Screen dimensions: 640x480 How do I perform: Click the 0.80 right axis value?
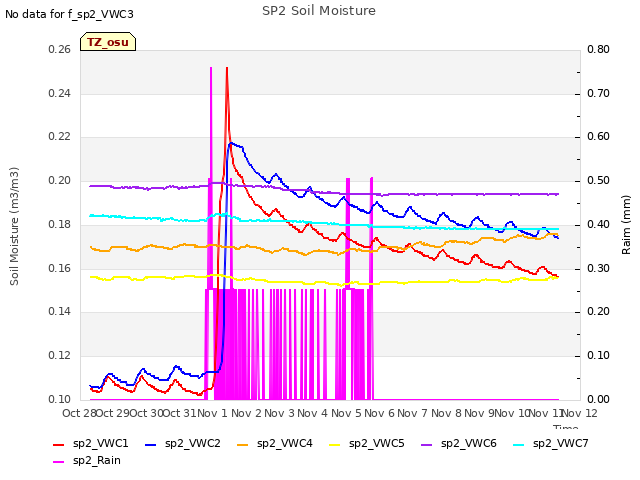(x=598, y=50)
